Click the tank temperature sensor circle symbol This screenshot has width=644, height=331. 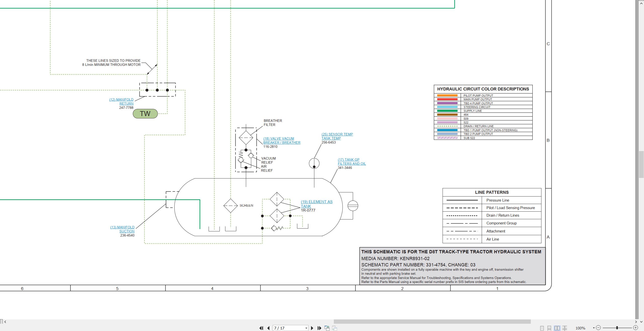pos(314,163)
